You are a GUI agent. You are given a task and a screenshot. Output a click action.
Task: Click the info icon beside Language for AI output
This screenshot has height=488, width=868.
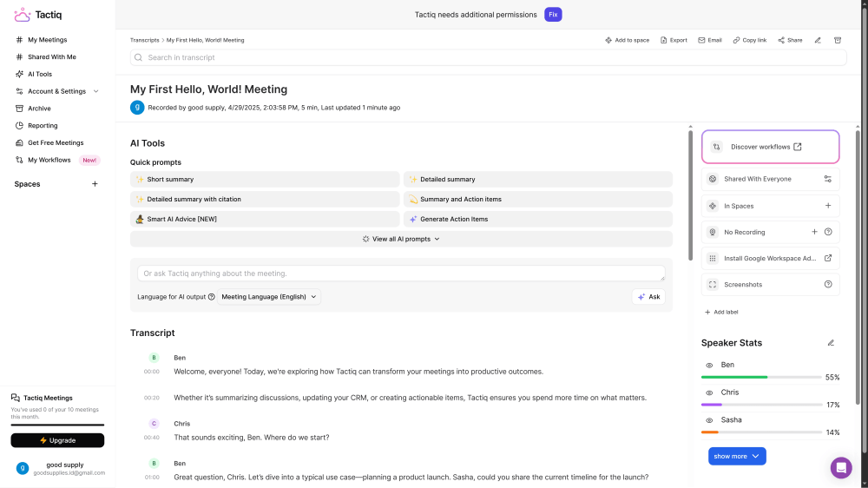[x=212, y=297]
